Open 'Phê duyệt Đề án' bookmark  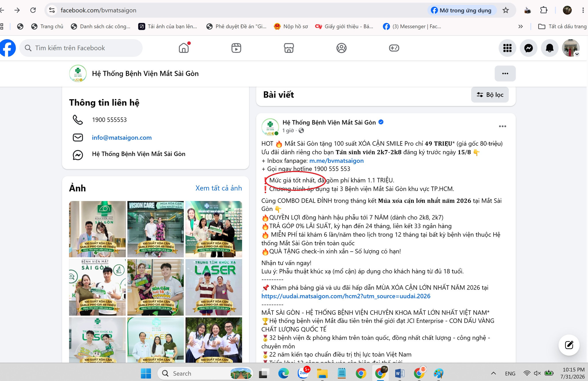(x=237, y=26)
